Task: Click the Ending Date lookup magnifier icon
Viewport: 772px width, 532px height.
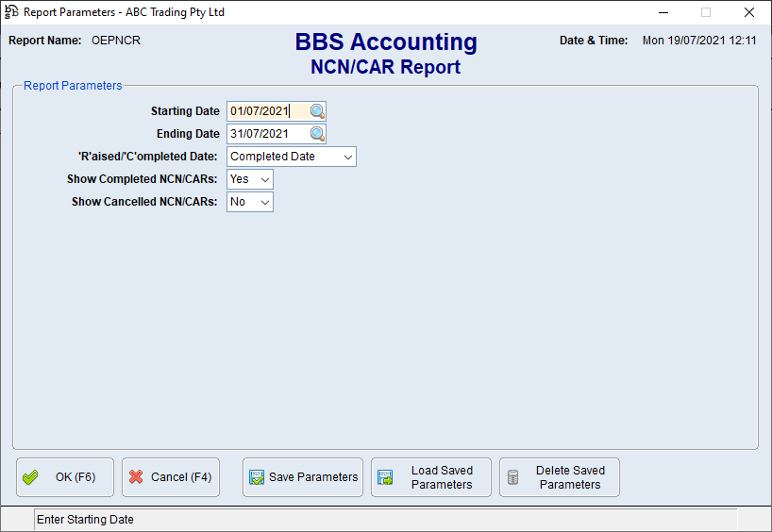Action: click(x=316, y=134)
